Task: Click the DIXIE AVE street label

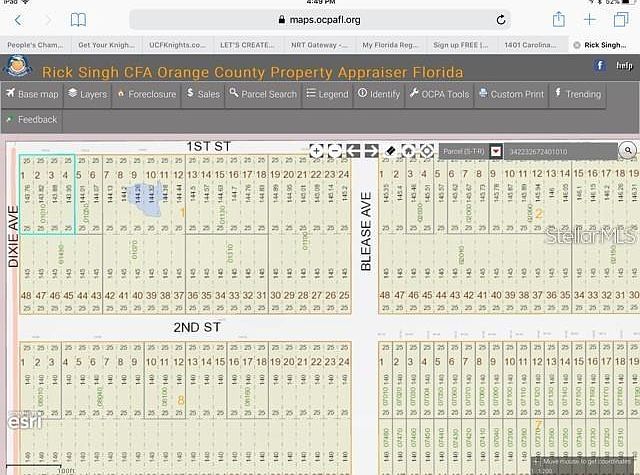Action: coord(13,237)
